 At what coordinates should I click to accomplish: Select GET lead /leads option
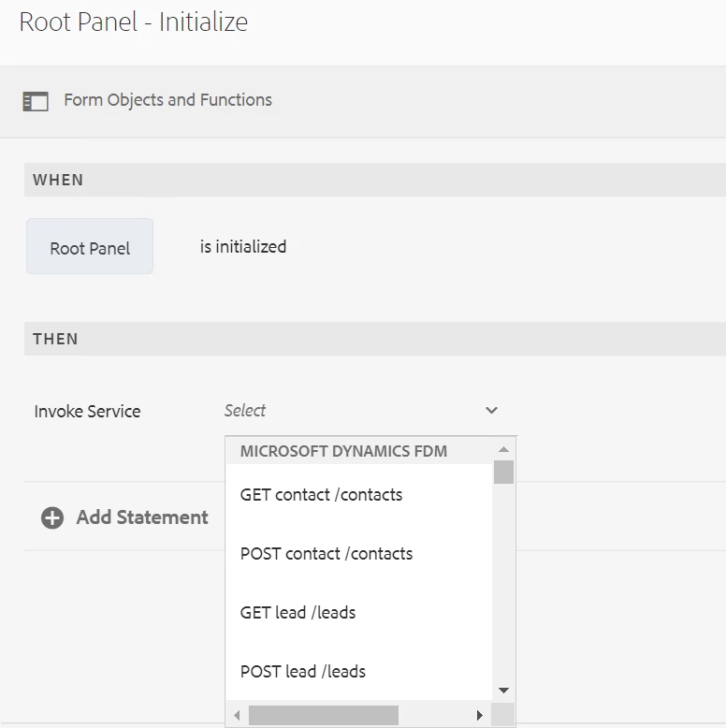pyautogui.click(x=298, y=613)
